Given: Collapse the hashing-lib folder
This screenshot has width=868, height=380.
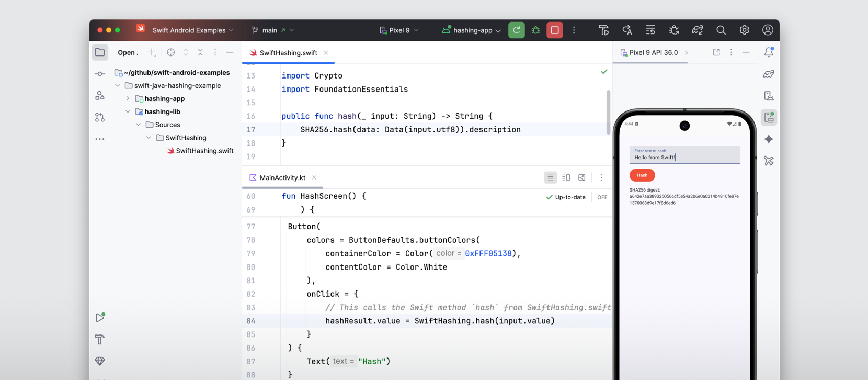Looking at the screenshot, I should [x=128, y=111].
